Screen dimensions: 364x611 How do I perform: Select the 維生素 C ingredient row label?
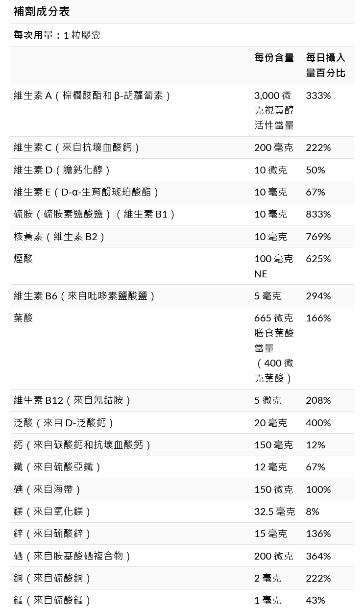click(76, 147)
